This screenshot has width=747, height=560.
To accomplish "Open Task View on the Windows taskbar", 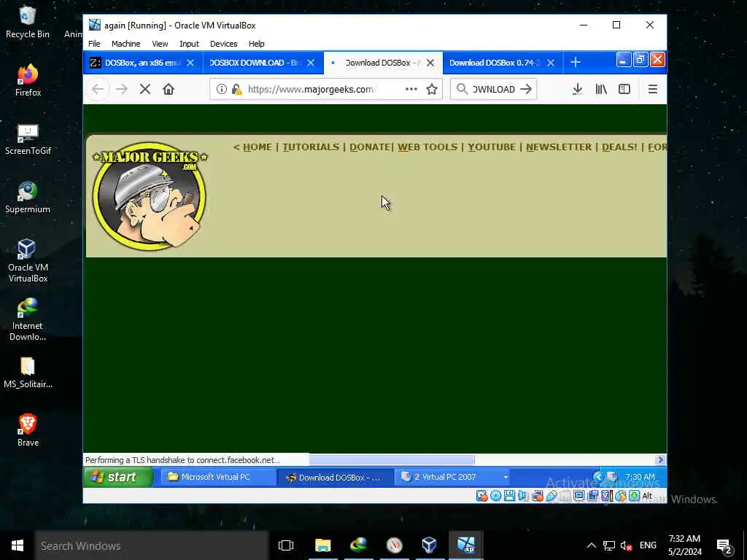I will 286,545.
